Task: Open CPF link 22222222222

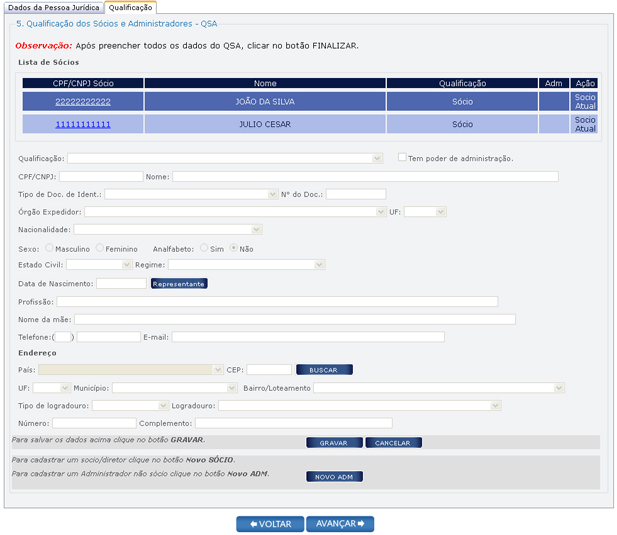Action: point(83,102)
